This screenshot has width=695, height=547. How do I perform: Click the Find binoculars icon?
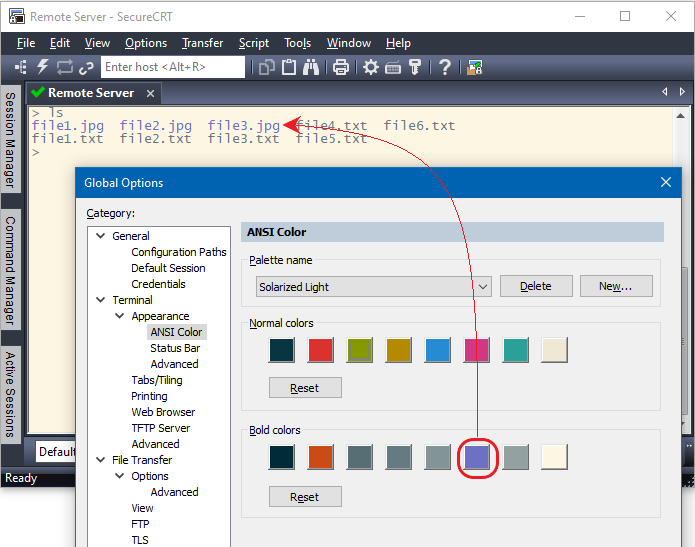[x=311, y=67]
